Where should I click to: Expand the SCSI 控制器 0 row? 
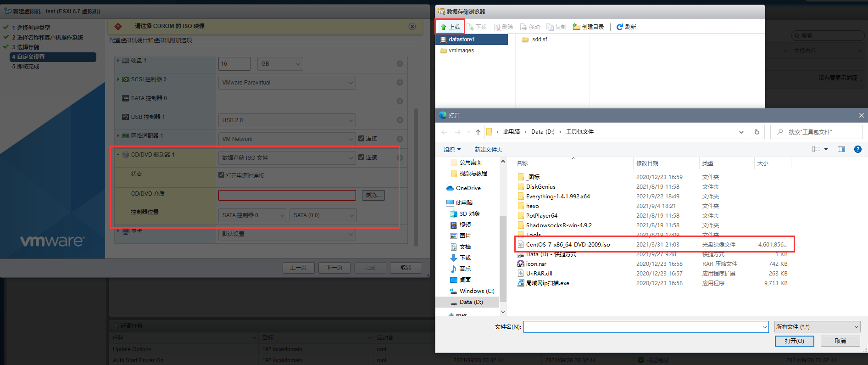(118, 79)
